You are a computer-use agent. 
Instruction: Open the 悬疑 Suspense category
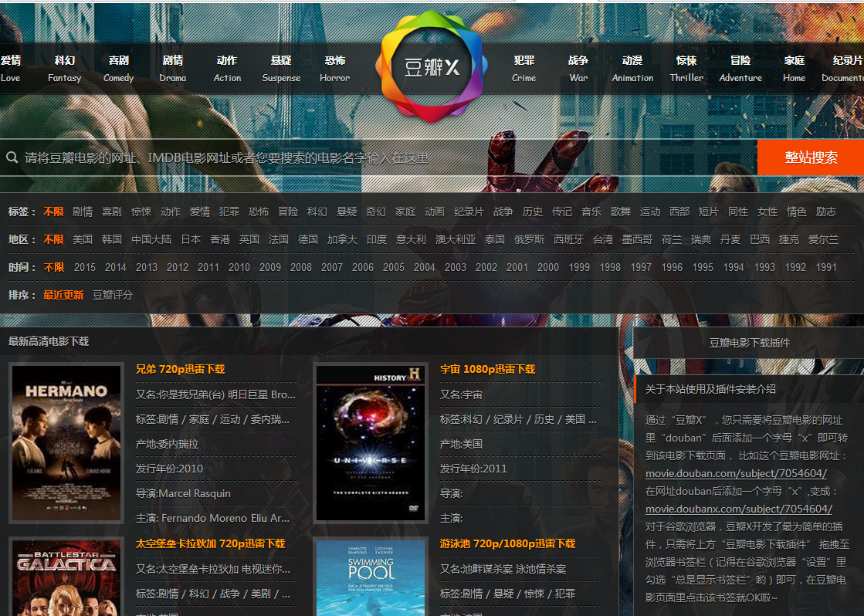pos(281,69)
